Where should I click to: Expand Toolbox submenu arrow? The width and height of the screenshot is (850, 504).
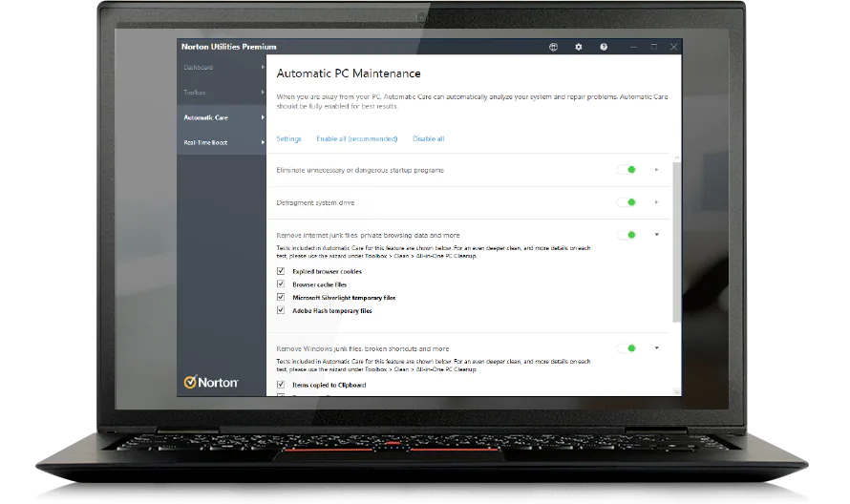click(x=263, y=93)
